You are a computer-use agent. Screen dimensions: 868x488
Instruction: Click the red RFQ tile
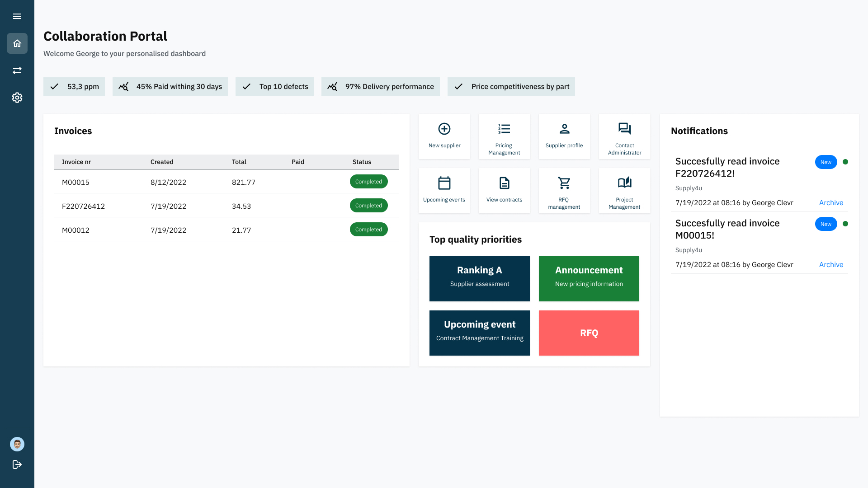(589, 333)
